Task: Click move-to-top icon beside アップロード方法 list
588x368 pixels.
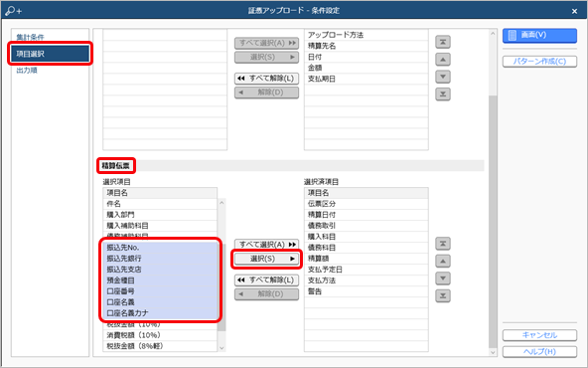Action: pyautogui.click(x=443, y=42)
